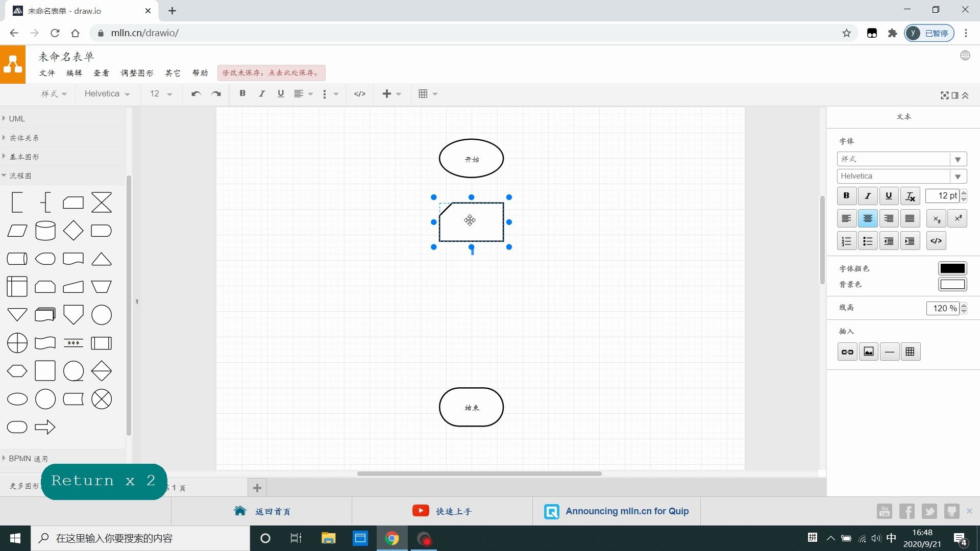Screen dimensions: 980x551
Task: Click the clear formatting icon
Action: pyautogui.click(x=910, y=196)
